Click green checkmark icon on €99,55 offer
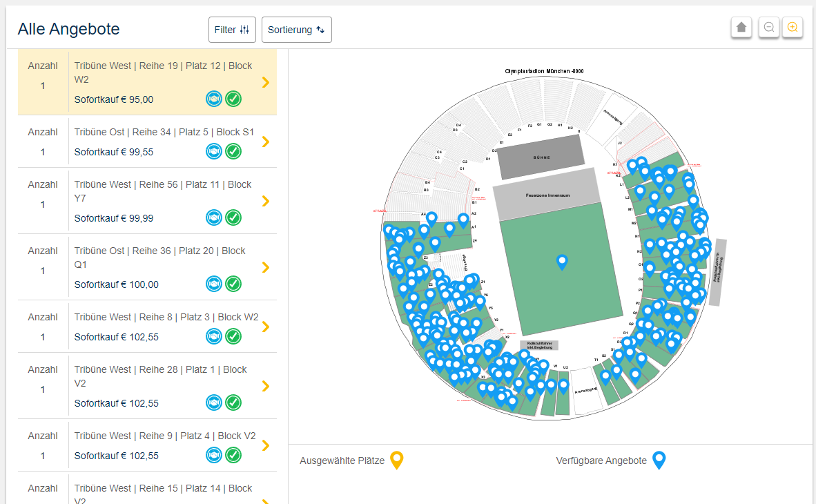Viewport: 816px width, 504px height. [x=233, y=151]
